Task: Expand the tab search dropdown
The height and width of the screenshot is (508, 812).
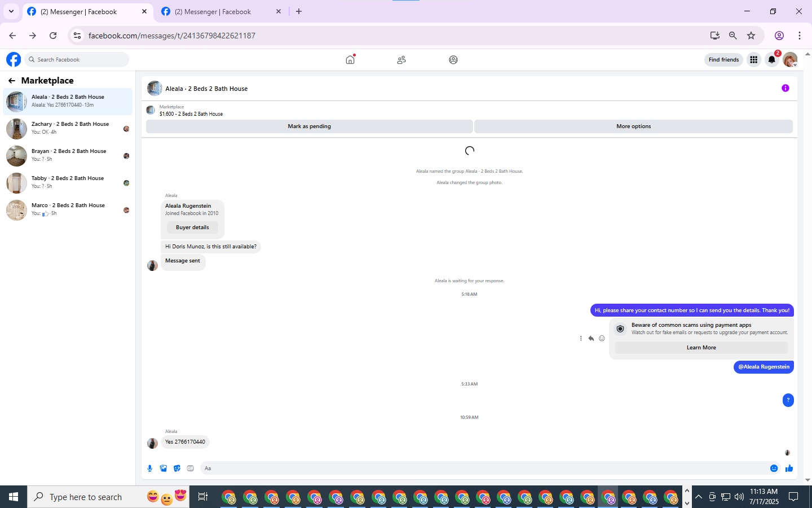Action: point(11,11)
